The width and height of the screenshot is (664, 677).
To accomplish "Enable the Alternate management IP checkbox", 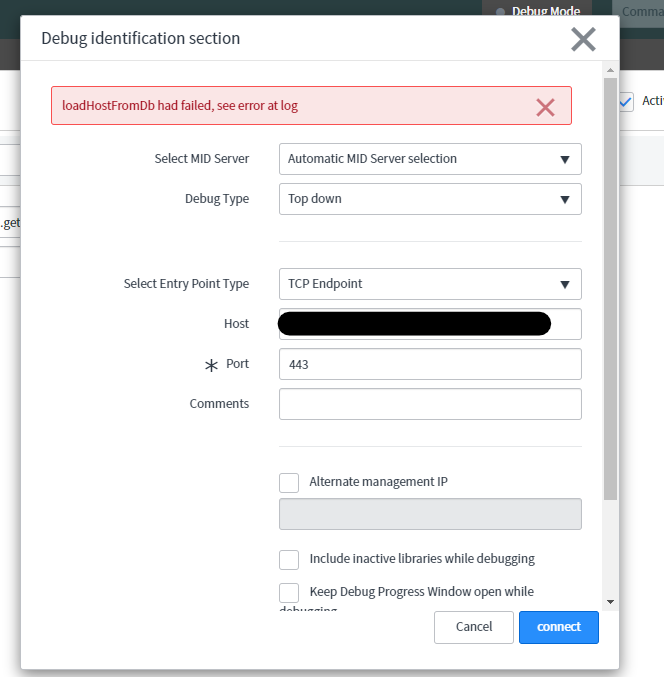I will pos(289,482).
